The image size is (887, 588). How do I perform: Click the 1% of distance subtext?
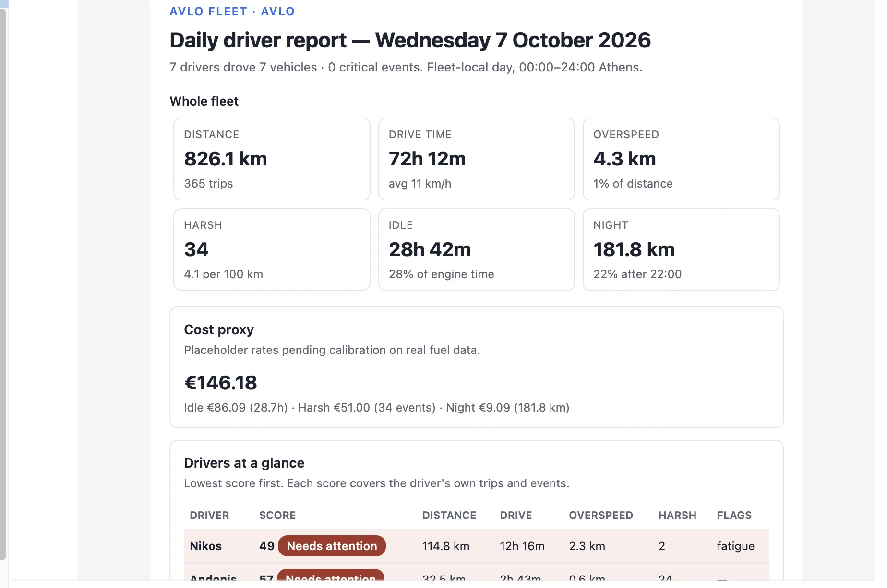pyautogui.click(x=633, y=184)
